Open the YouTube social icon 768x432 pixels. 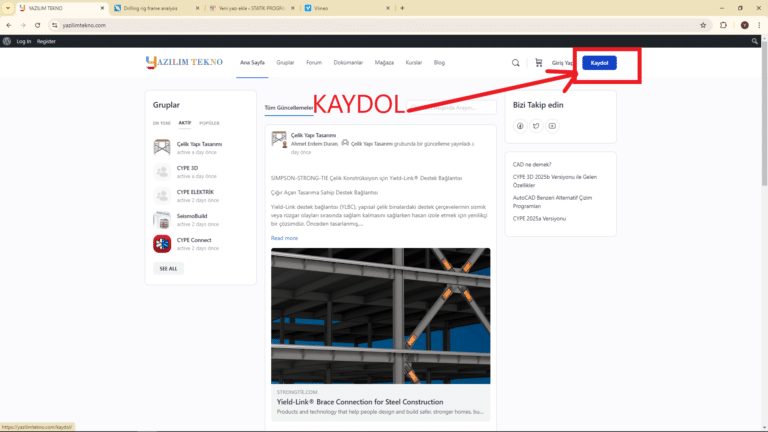(x=552, y=126)
